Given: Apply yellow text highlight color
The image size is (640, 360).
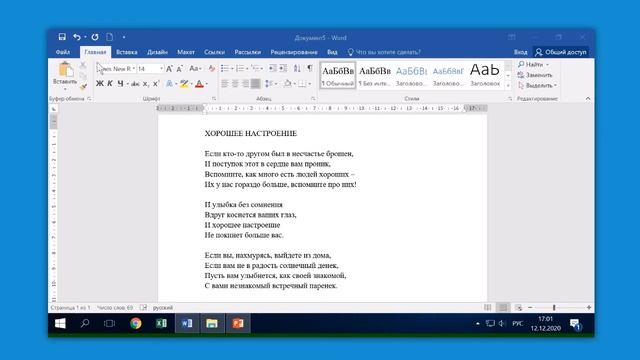Looking at the screenshot, I should pos(184,84).
